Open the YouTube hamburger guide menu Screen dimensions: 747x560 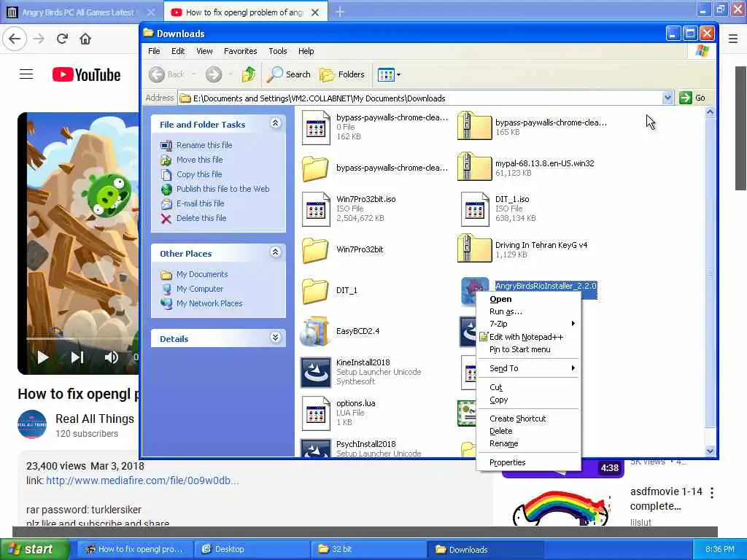click(x=26, y=74)
